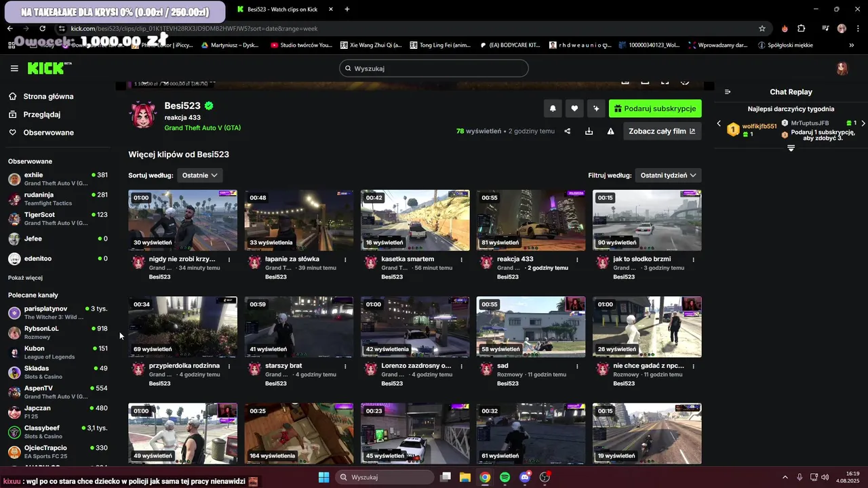868x488 pixels.
Task: Click gifter name MrTuptusJFB
Action: (x=810, y=123)
